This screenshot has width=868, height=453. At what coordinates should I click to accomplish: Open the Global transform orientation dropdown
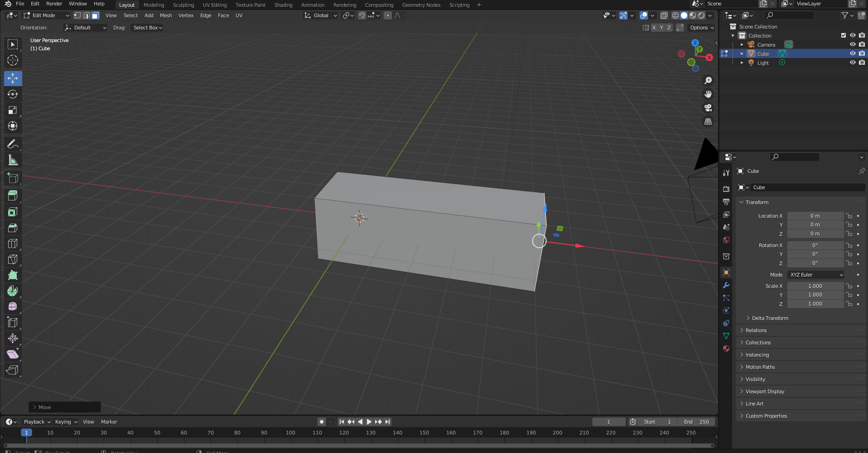click(321, 15)
